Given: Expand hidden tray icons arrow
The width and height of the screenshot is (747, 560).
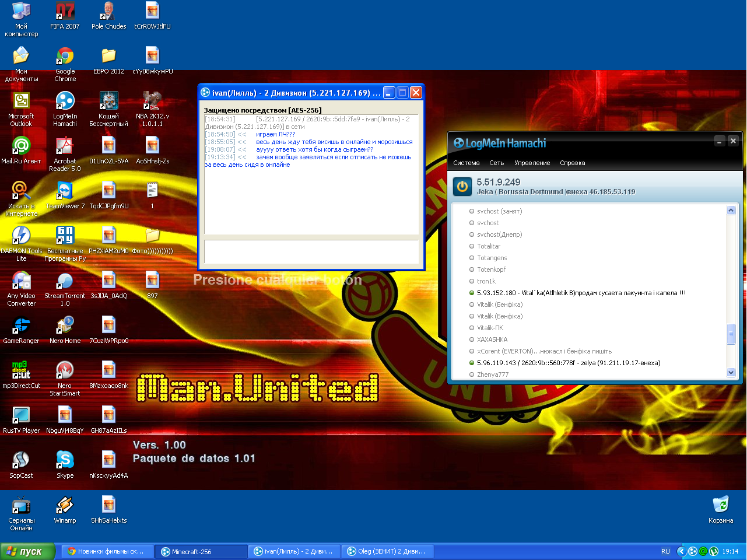Looking at the screenshot, I should pos(681,551).
